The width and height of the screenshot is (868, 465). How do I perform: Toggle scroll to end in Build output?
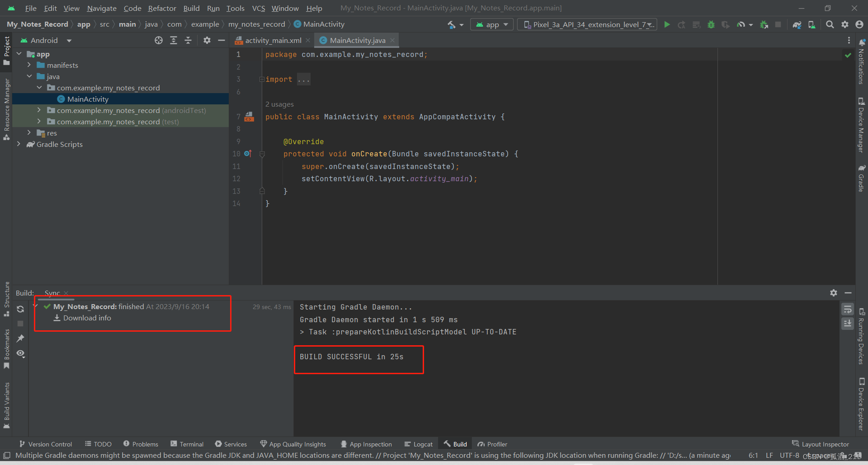click(848, 324)
